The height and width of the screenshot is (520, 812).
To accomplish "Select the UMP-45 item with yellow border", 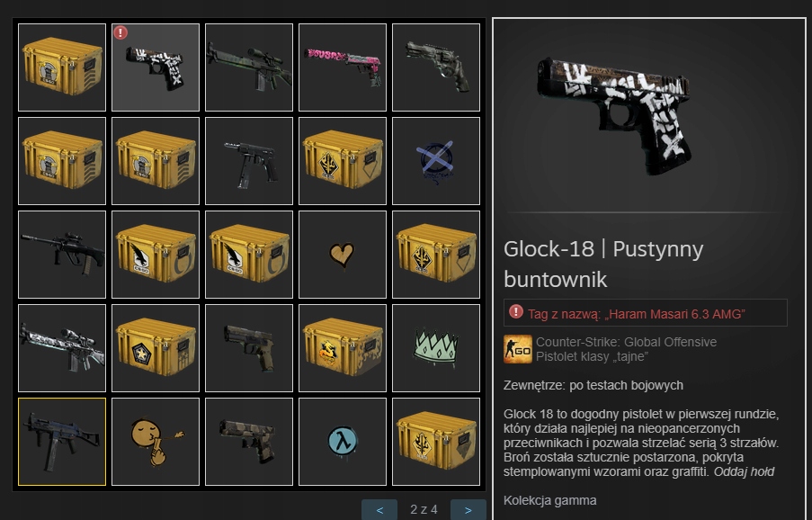I will [x=62, y=442].
